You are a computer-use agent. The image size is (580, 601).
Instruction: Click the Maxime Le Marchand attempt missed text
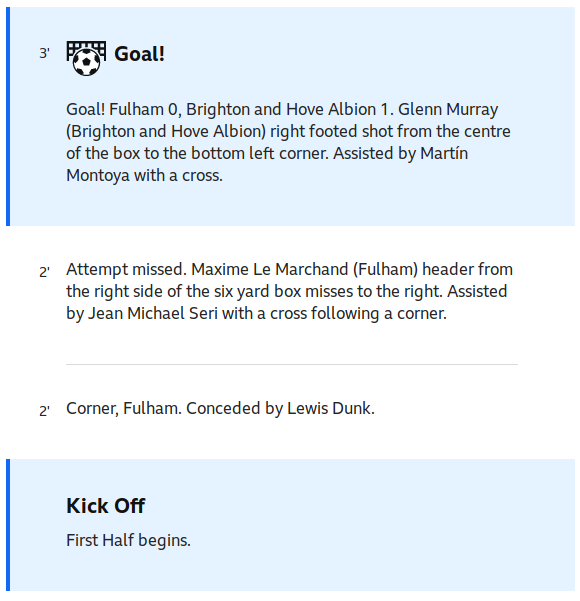tap(289, 291)
